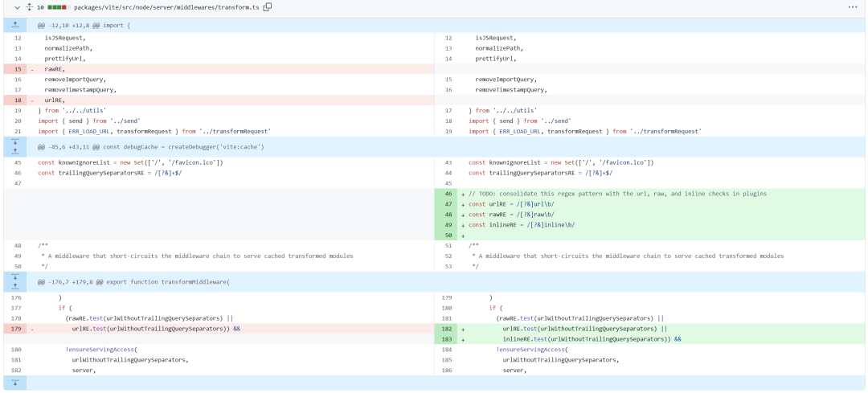
Task: Open the three-dot file options menu
Action: point(852,7)
